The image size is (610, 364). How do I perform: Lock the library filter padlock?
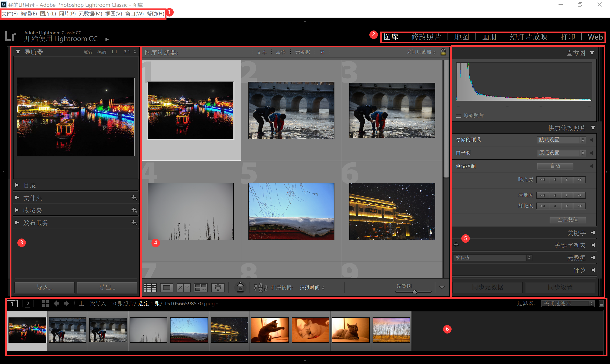(x=443, y=52)
